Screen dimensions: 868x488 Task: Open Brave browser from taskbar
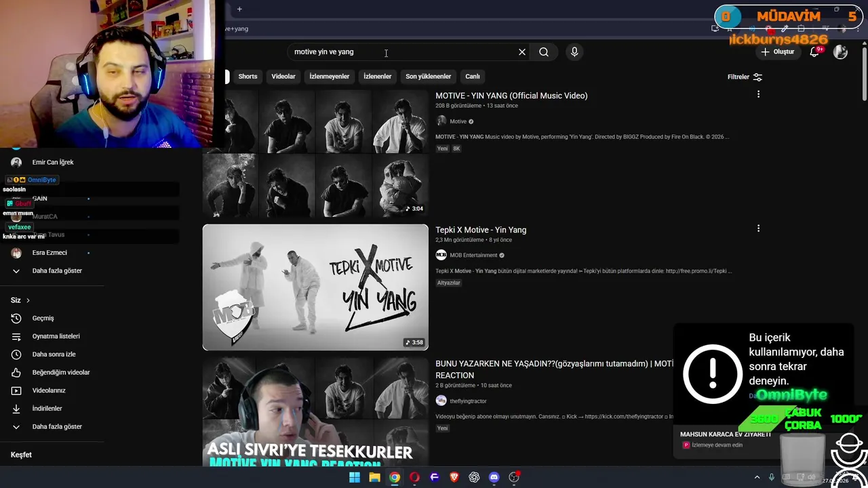click(454, 477)
